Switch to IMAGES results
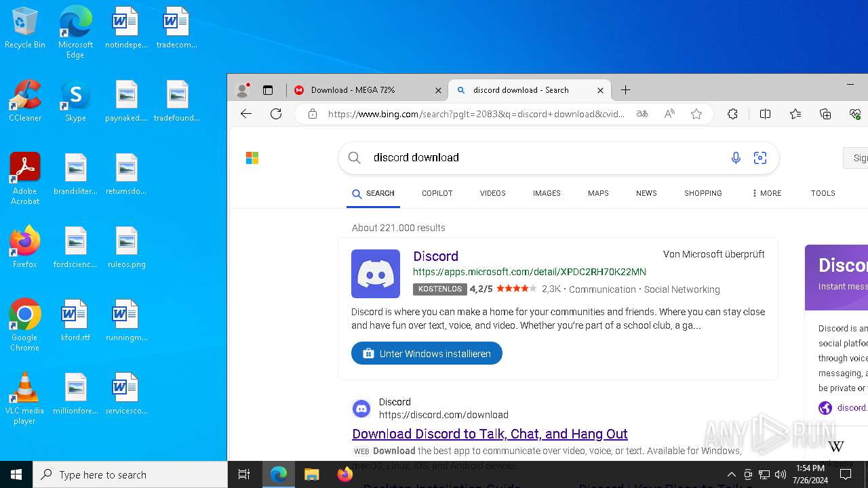Viewport: 868px width, 488px height. click(547, 193)
